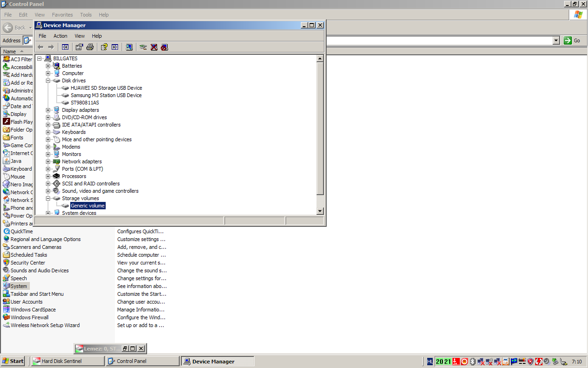The height and width of the screenshot is (368, 588).
Task: Click the Go button beside the address bar
Action: point(572,40)
